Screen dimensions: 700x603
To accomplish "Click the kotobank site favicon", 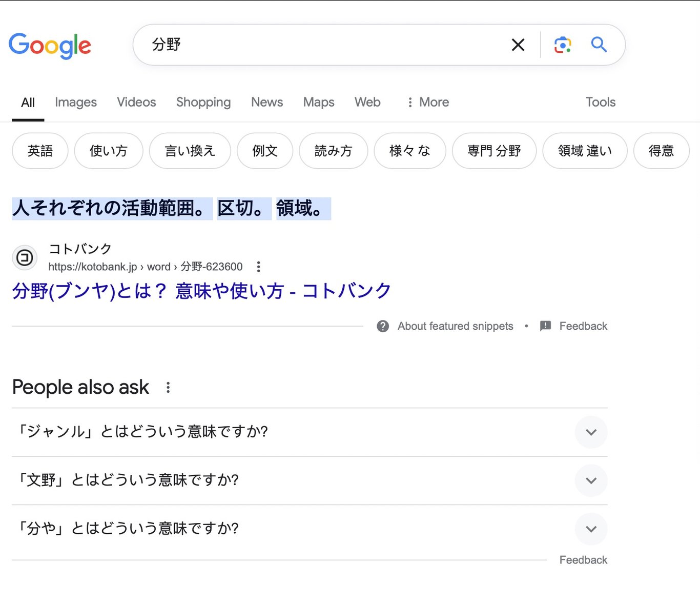I will pyautogui.click(x=25, y=257).
